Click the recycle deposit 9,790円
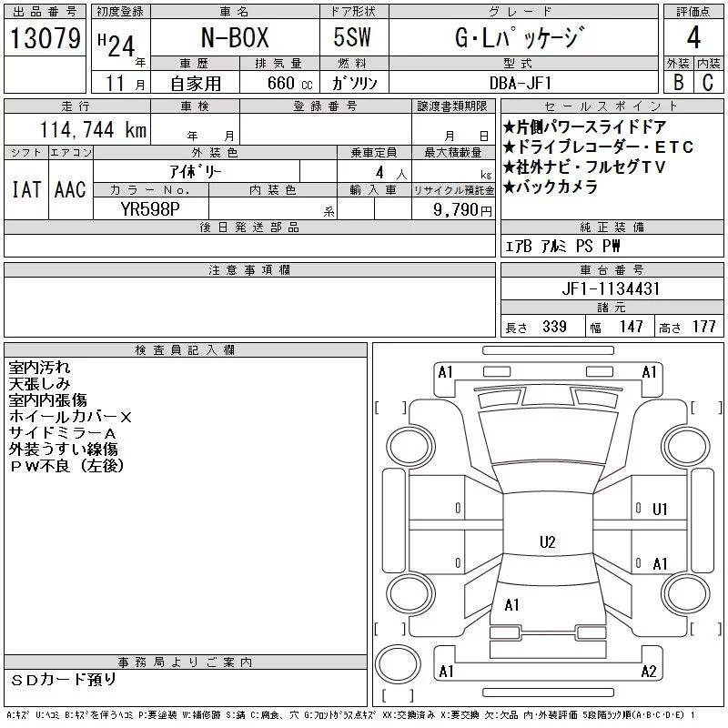 (x=462, y=210)
